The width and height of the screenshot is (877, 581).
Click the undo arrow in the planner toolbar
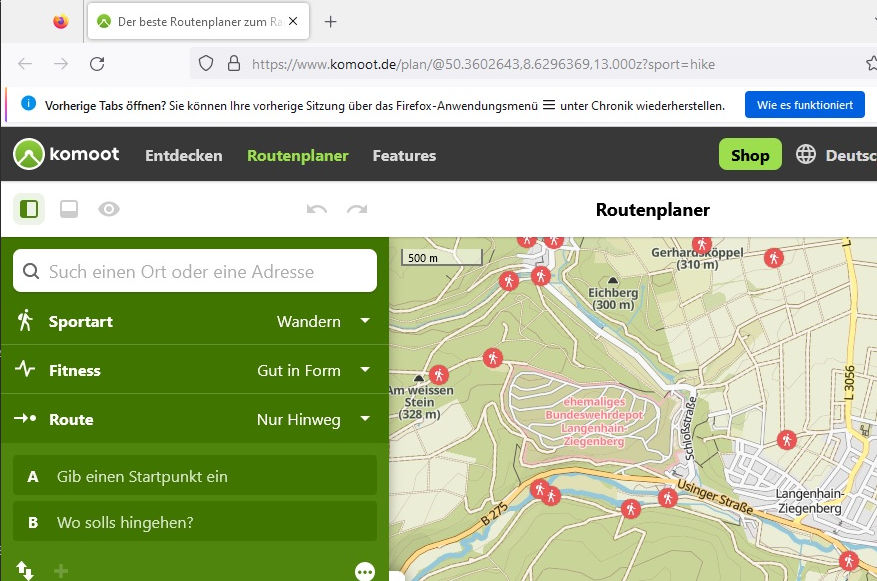(317, 209)
